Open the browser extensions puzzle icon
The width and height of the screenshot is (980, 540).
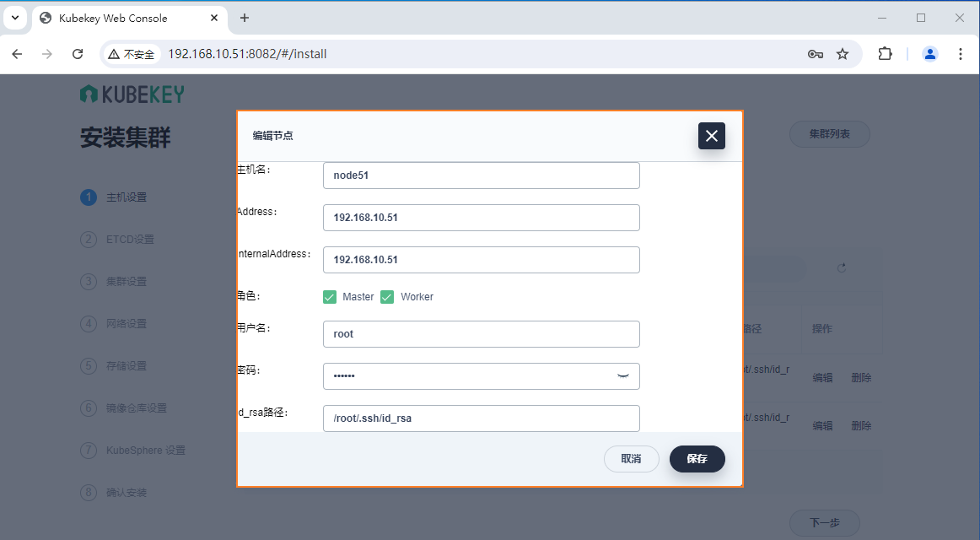pos(885,54)
